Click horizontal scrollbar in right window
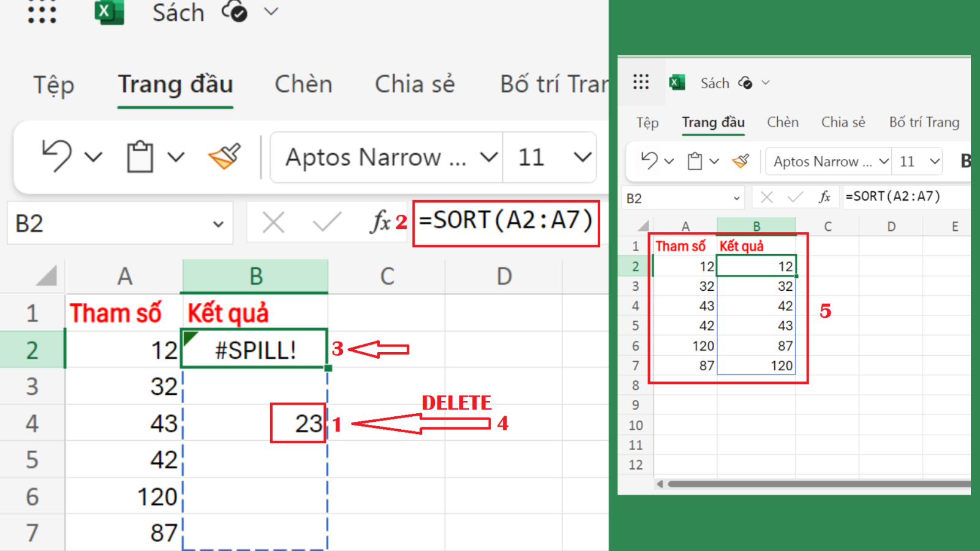Image resolution: width=980 pixels, height=551 pixels. pos(818,484)
